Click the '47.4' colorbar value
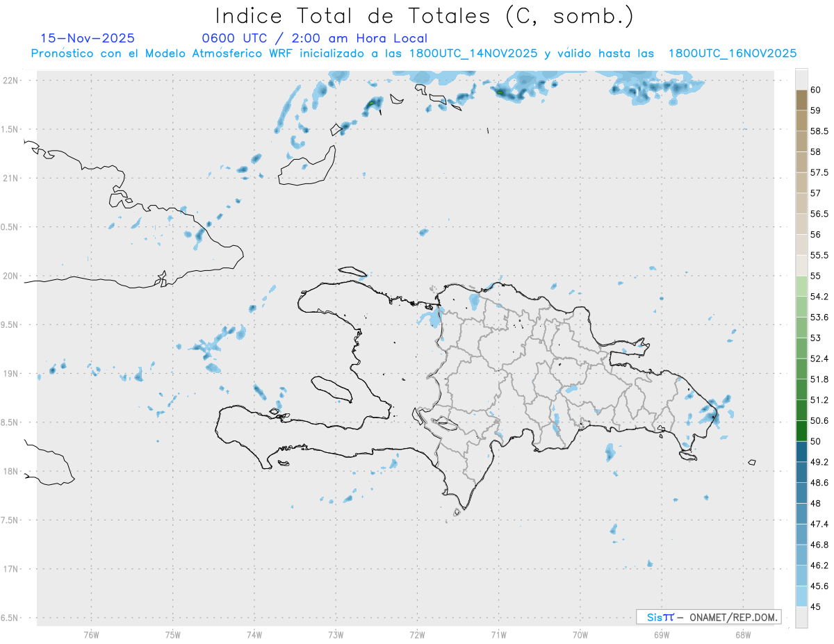Image resolution: width=834 pixels, height=644 pixels. [819, 524]
